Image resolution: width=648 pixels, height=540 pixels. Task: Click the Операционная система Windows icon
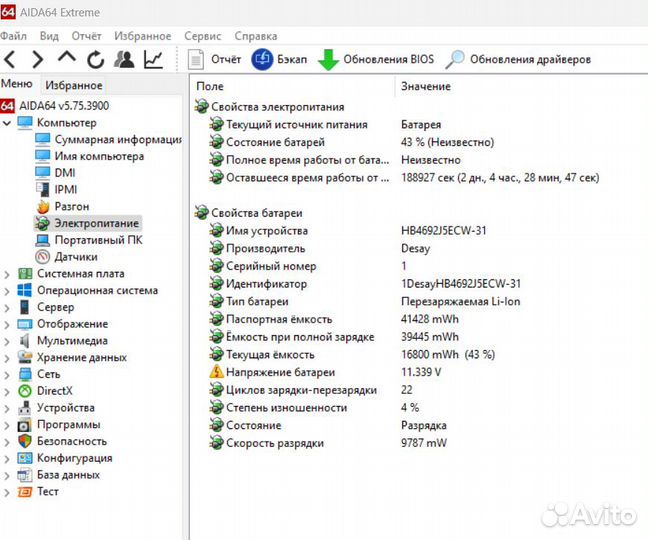pyautogui.click(x=25, y=290)
